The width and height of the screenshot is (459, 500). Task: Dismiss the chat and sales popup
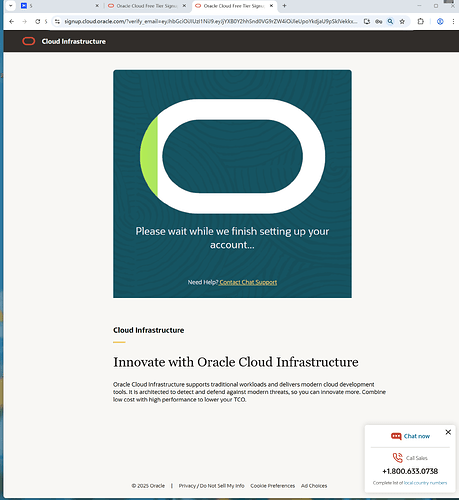pyautogui.click(x=448, y=432)
